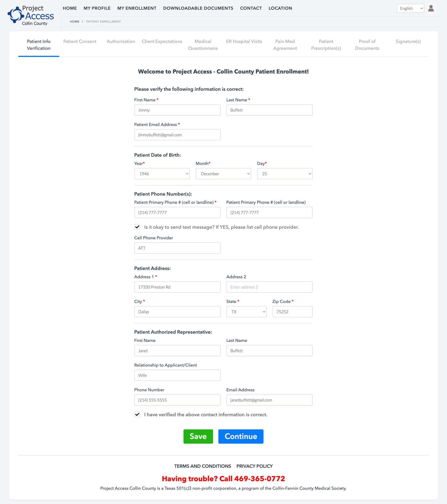Click the Patient Email Address field
Viewport: 447px width, 504px height.
pos(177,135)
